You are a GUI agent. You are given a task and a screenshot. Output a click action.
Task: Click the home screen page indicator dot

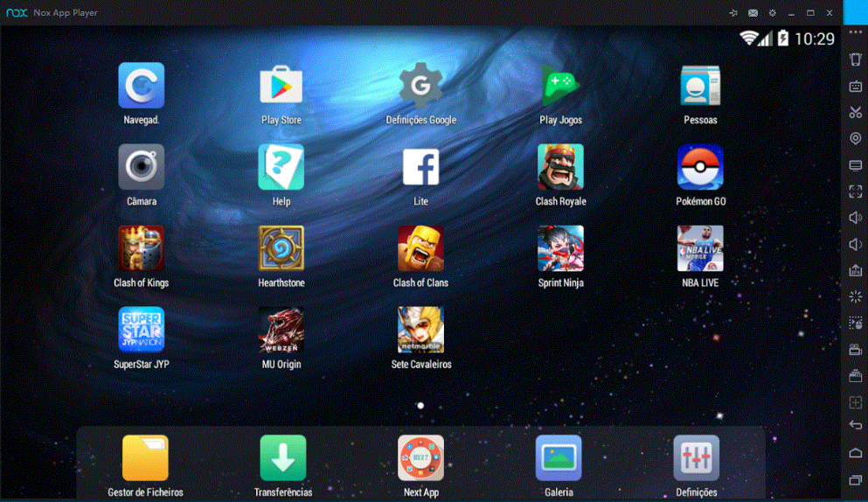tap(420, 406)
